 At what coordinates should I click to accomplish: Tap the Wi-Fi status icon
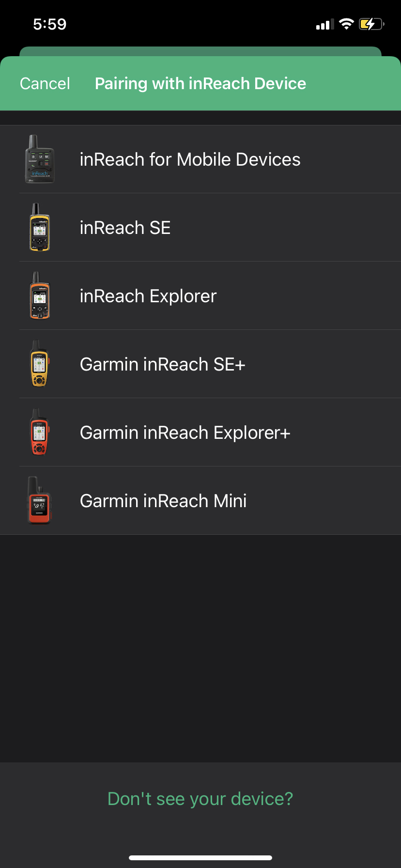point(346,24)
